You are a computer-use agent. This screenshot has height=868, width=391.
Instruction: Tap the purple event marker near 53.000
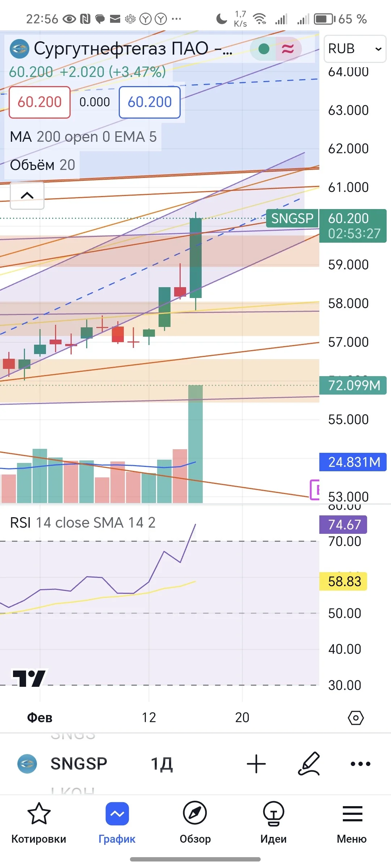[315, 490]
